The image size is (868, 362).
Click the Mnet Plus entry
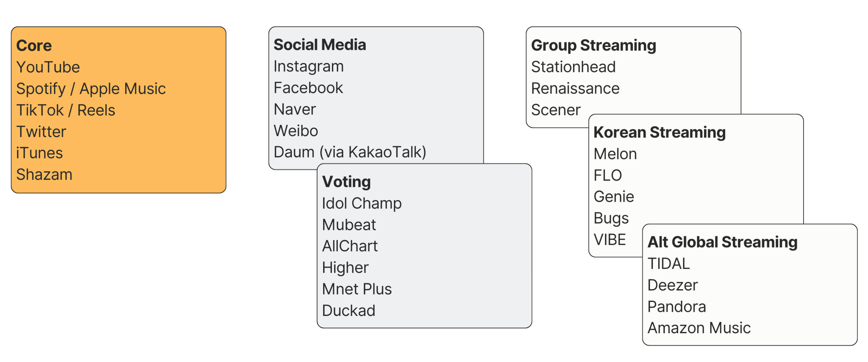[357, 289]
